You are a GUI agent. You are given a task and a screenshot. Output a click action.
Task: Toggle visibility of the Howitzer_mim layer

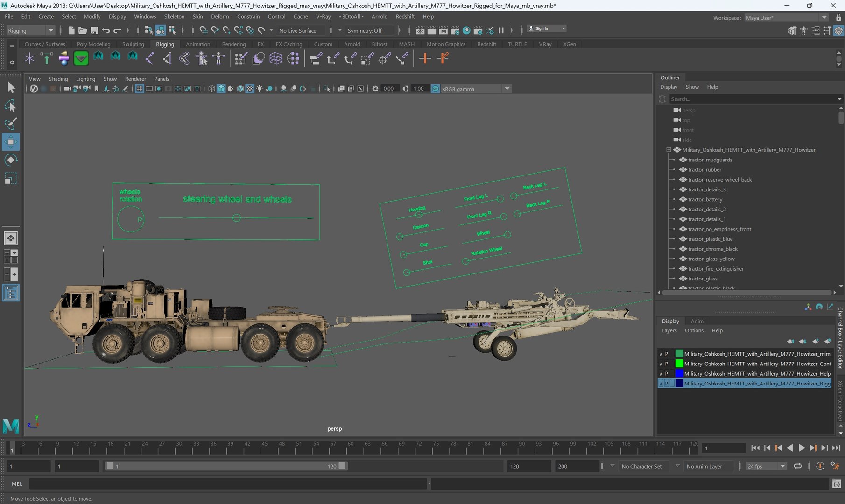(x=661, y=354)
